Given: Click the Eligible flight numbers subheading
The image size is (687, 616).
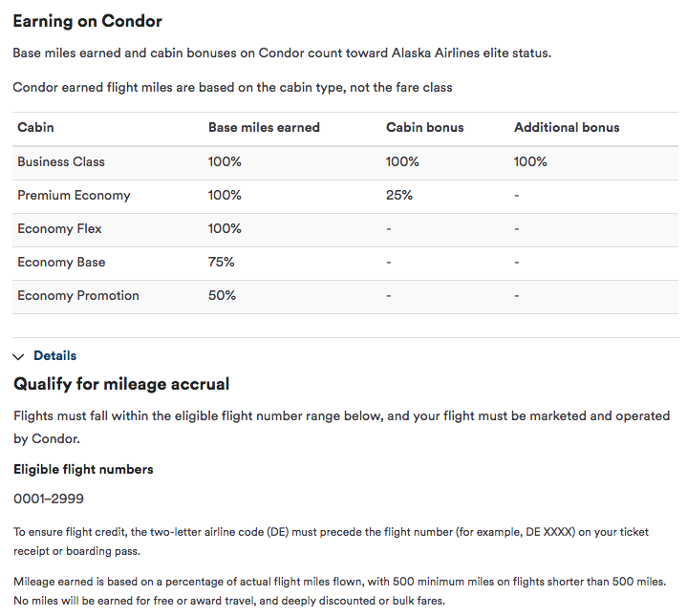Looking at the screenshot, I should pyautogui.click(x=83, y=469).
